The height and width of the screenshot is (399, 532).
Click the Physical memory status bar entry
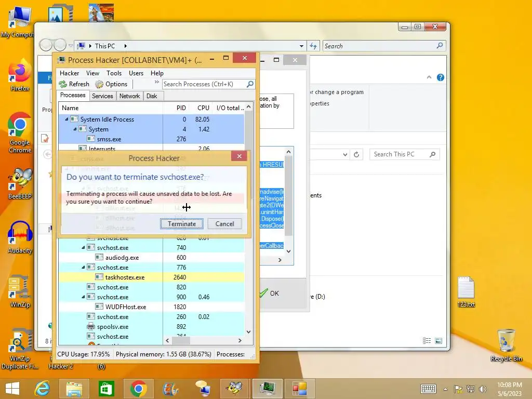(164, 354)
